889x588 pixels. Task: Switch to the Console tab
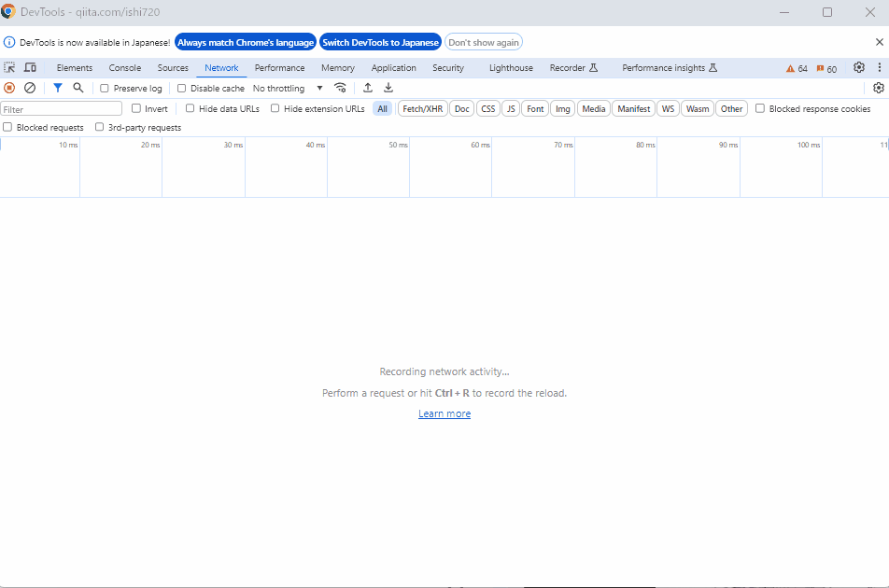click(124, 67)
